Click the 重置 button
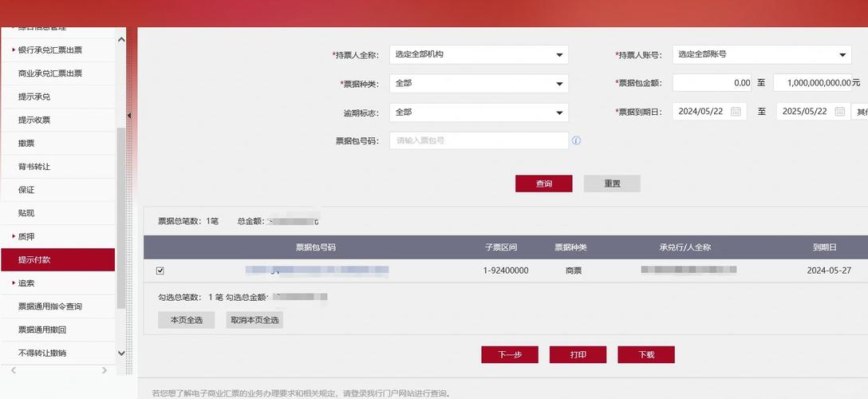Screen dimensions: 868x399 (612, 184)
